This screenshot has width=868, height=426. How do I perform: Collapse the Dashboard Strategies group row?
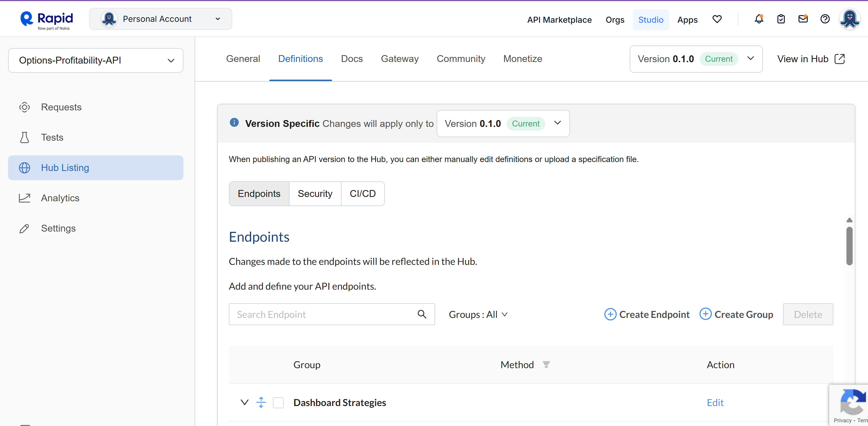[x=244, y=402]
